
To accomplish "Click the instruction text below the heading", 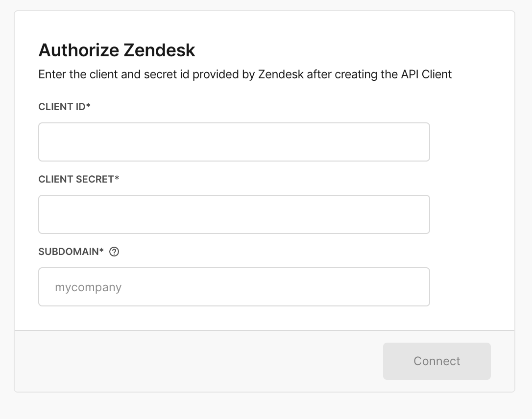I will click(245, 74).
